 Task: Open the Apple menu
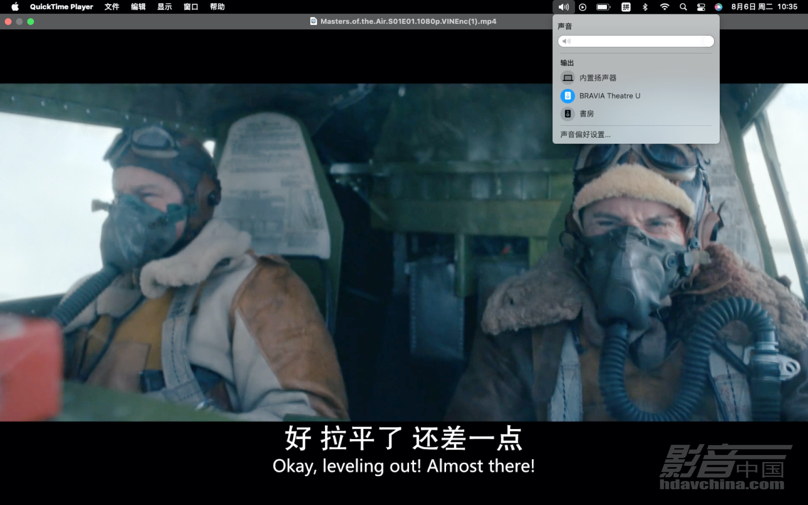tap(15, 7)
